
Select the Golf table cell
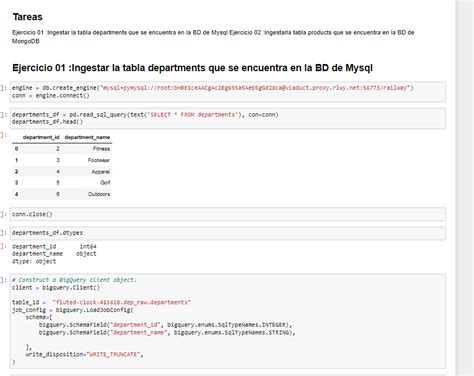105,183
